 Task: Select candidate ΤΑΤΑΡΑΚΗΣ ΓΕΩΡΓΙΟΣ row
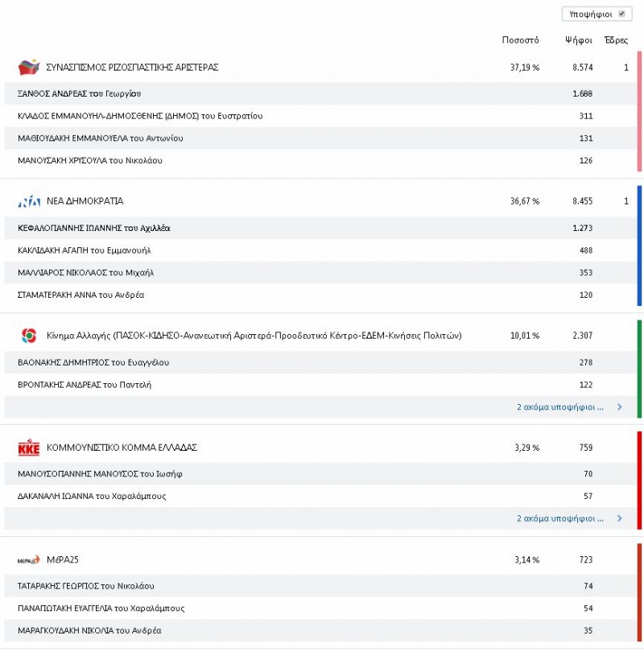point(85,586)
